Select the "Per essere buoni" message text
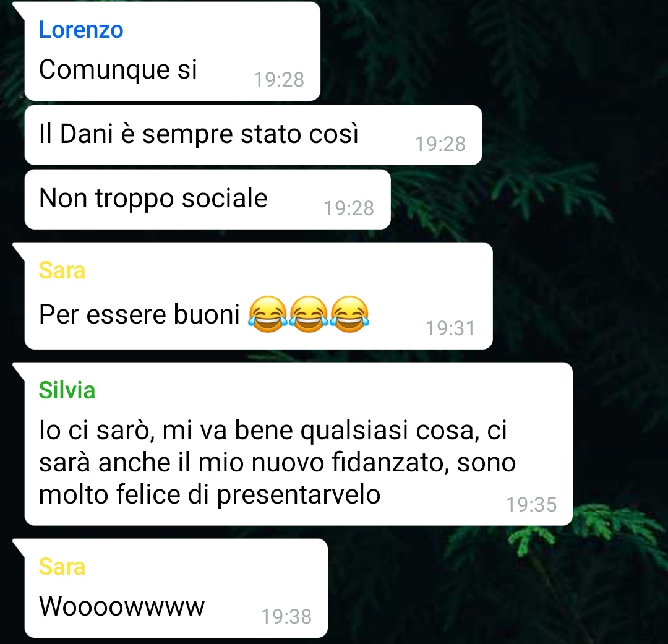Image resolution: width=668 pixels, height=644 pixels. coord(139,314)
